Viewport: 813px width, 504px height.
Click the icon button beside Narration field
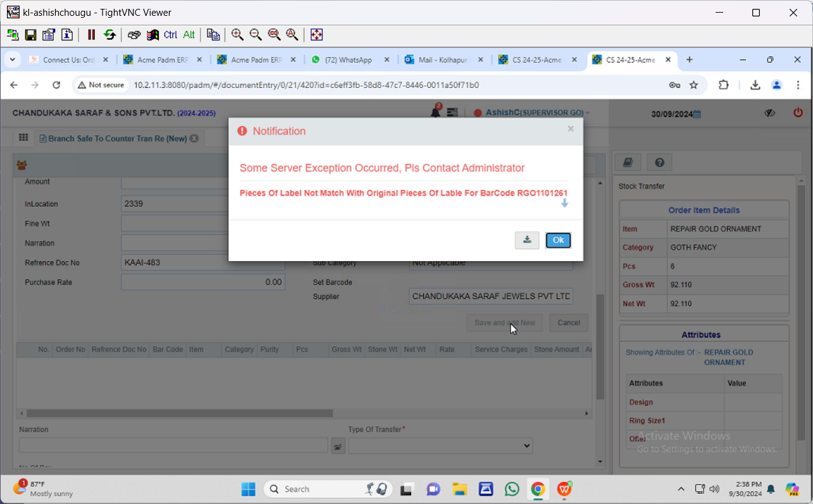pyautogui.click(x=338, y=446)
